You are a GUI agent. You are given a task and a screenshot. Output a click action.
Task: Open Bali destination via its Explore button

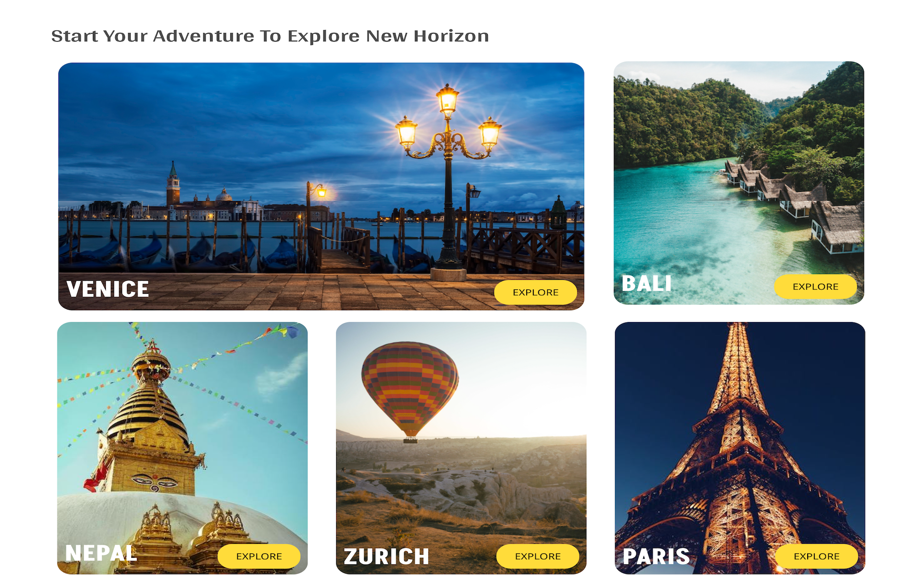tap(815, 287)
